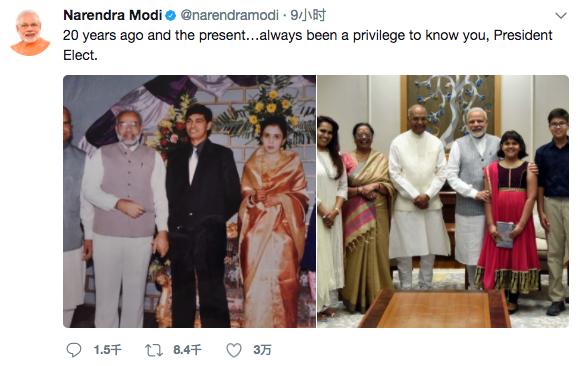Viewport: 578px width, 366px height.
Task: Click the girl in red dress in photo
Action: click(510, 217)
